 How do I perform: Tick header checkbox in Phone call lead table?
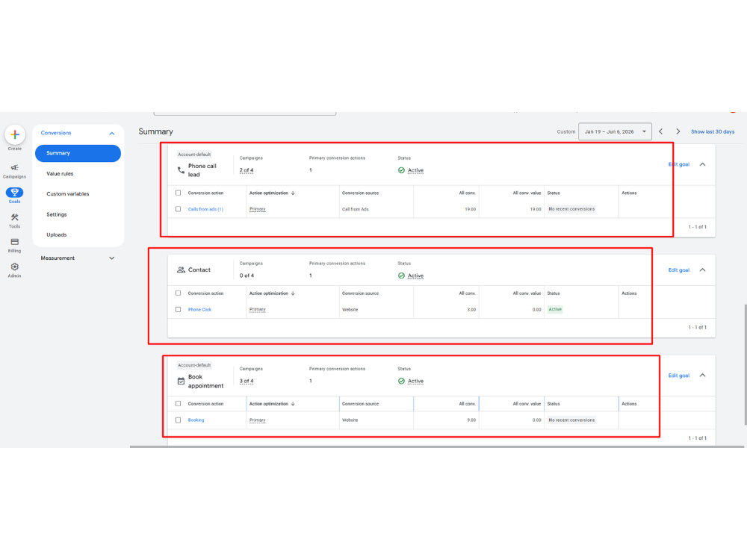(x=179, y=193)
